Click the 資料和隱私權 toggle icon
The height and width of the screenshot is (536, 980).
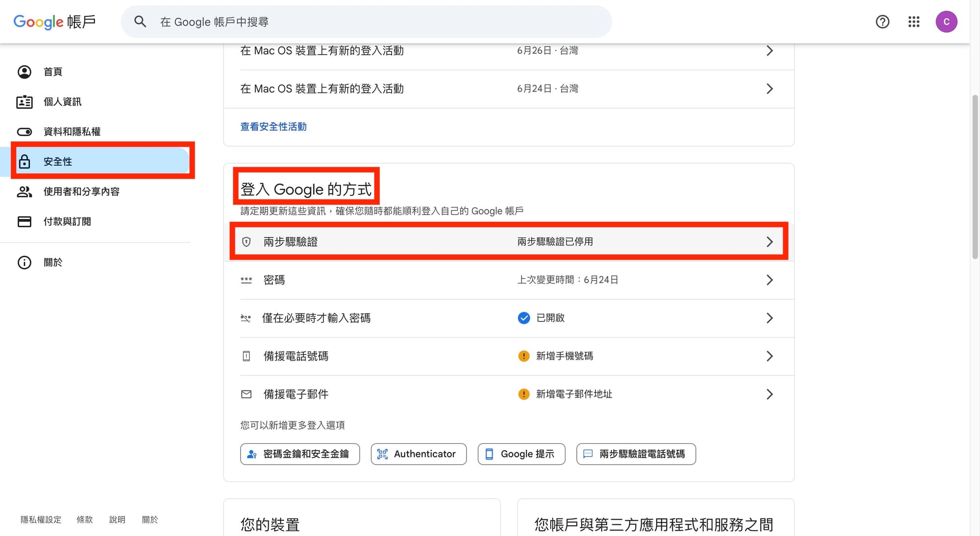[x=24, y=132]
